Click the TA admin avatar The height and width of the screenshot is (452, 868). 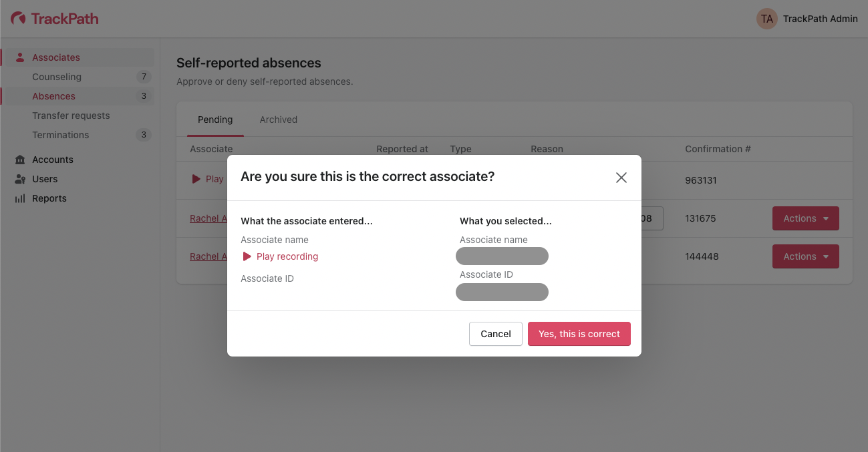[766, 19]
